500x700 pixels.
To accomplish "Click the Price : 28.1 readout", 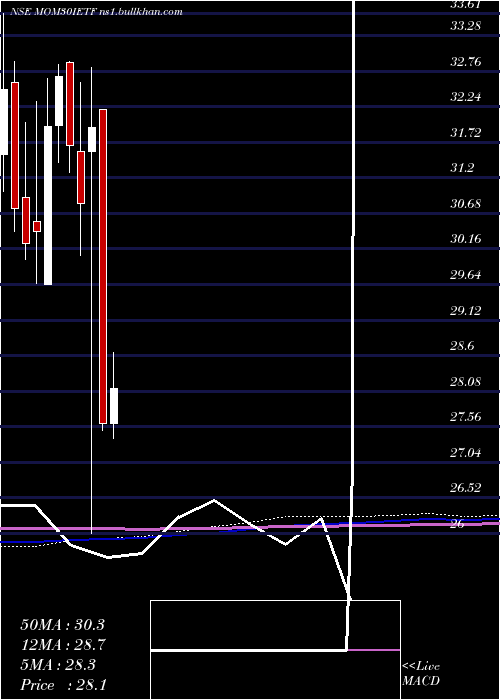I will [x=63, y=684].
